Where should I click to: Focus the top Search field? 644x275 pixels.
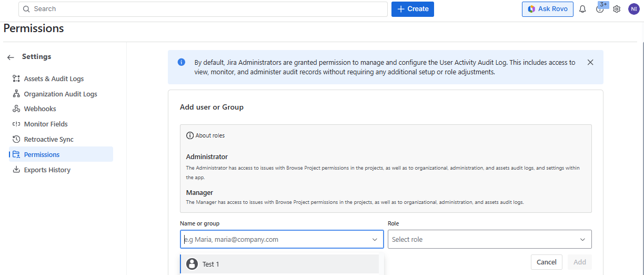(x=203, y=9)
